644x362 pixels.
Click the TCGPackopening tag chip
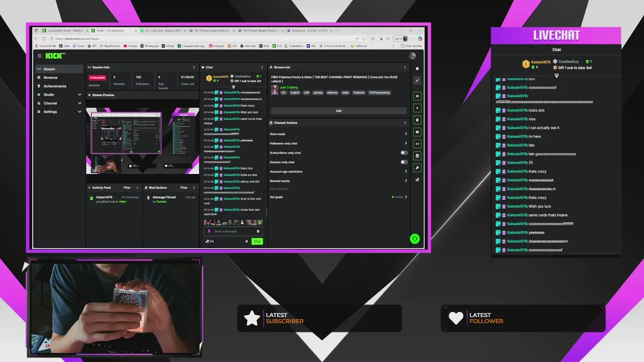(x=379, y=93)
